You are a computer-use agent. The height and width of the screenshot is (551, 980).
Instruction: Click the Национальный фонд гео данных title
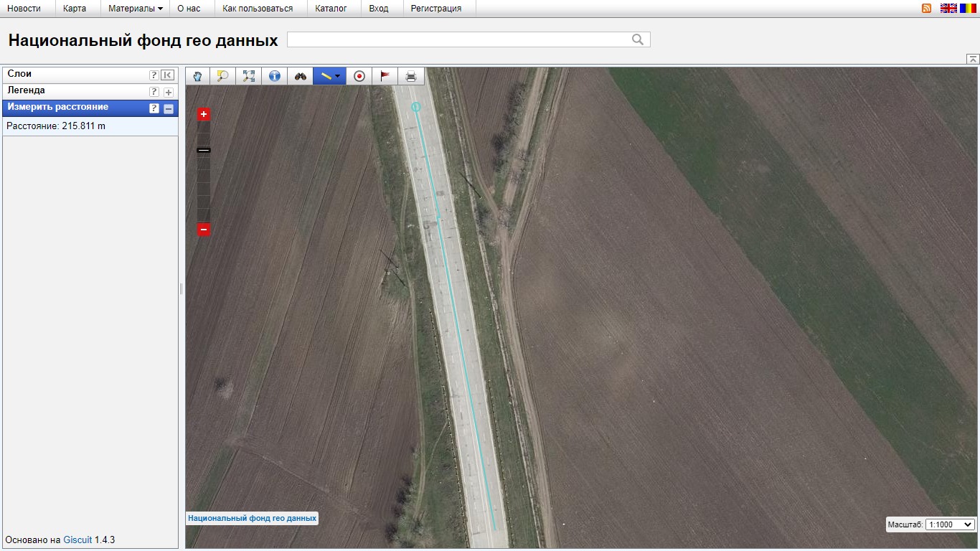(x=143, y=41)
